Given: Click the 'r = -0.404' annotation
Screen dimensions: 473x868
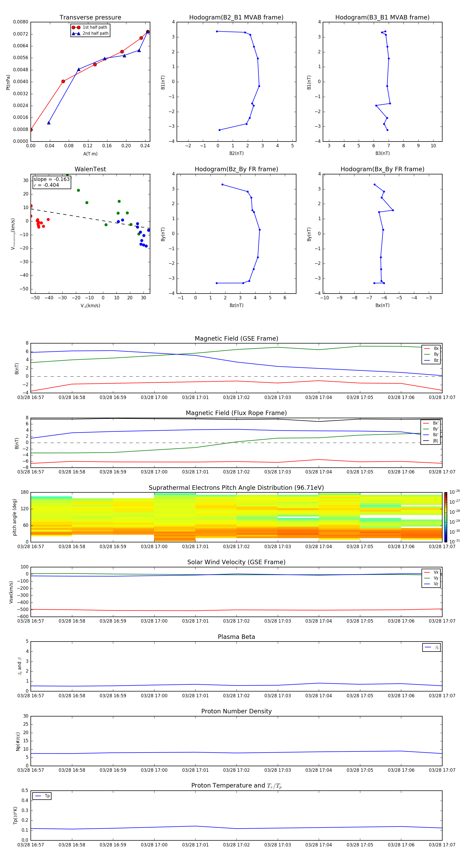Looking at the screenshot, I should tap(47, 185).
